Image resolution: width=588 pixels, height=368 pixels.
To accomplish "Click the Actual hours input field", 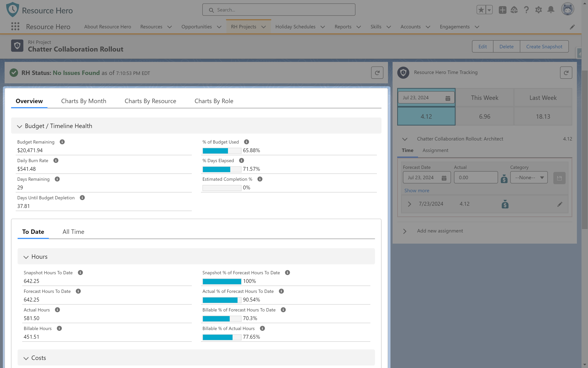I will pyautogui.click(x=476, y=177).
